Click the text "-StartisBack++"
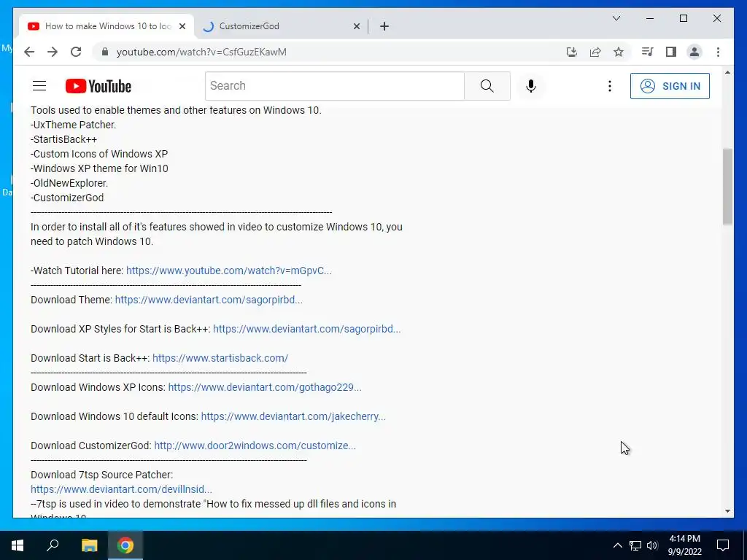This screenshot has width=747, height=560. point(64,139)
